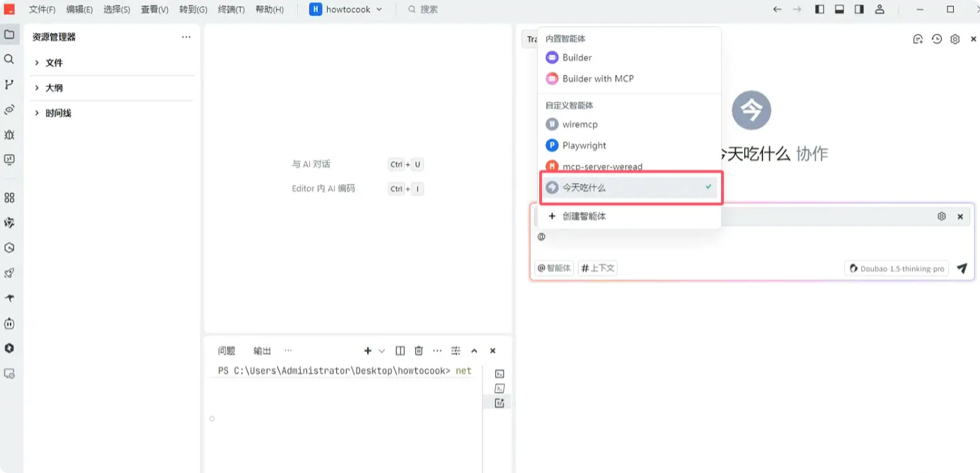This screenshot has height=473, width=980.
Task: Open the 文件(F) menu
Action: [x=42, y=9]
